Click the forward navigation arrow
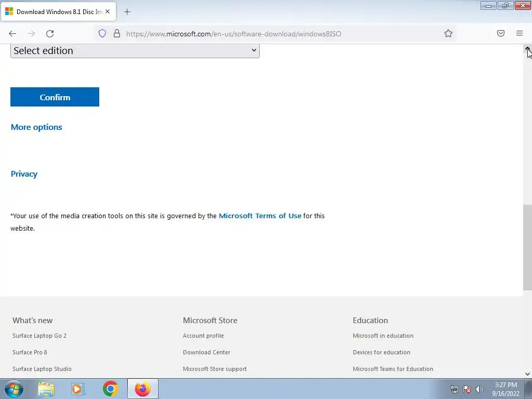This screenshot has width=532, height=399. (31, 33)
